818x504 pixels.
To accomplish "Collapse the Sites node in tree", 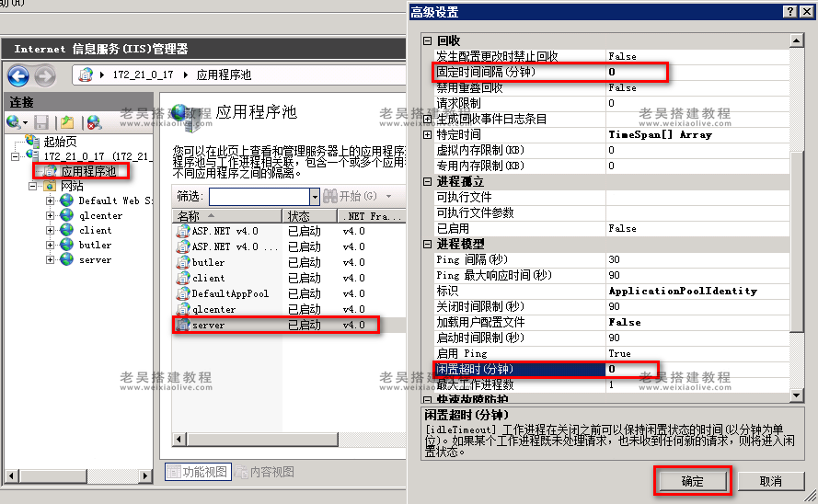I will tap(32, 186).
